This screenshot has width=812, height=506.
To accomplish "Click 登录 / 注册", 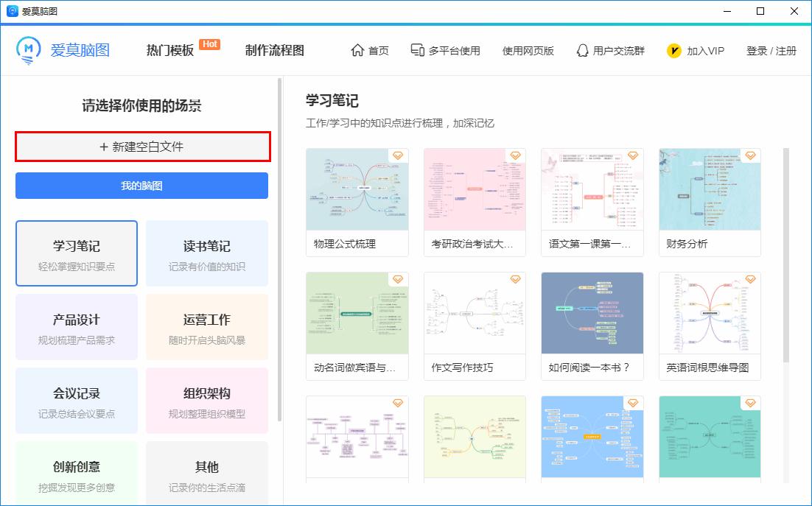I will coord(771,51).
